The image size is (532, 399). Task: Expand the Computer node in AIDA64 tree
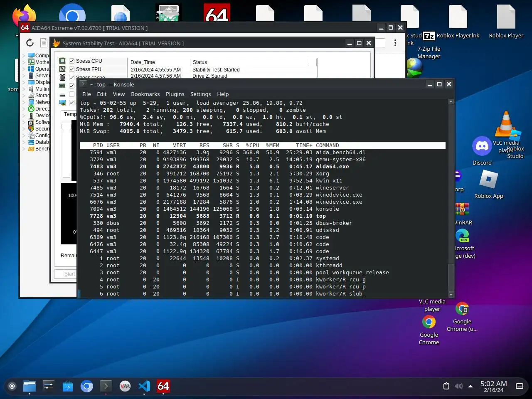click(24, 55)
